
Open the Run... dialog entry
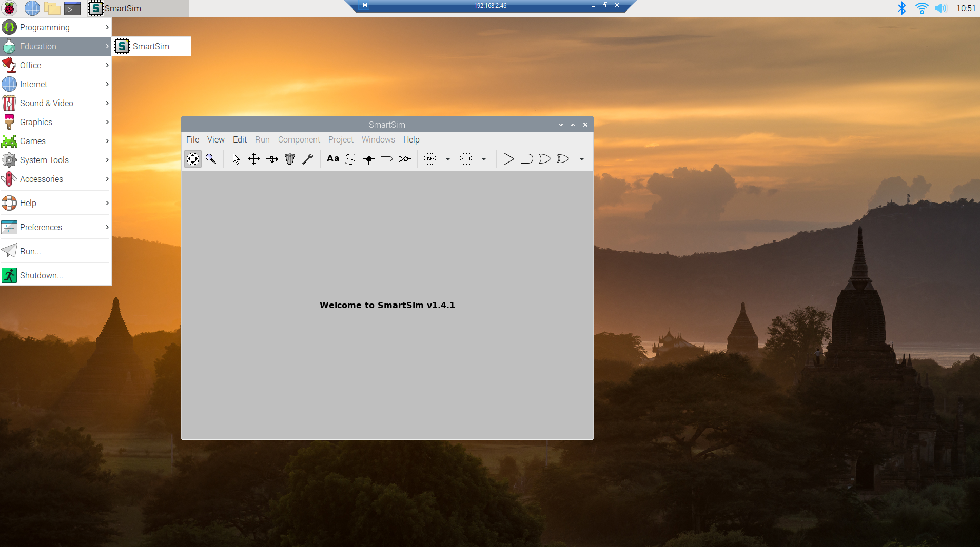(x=55, y=251)
